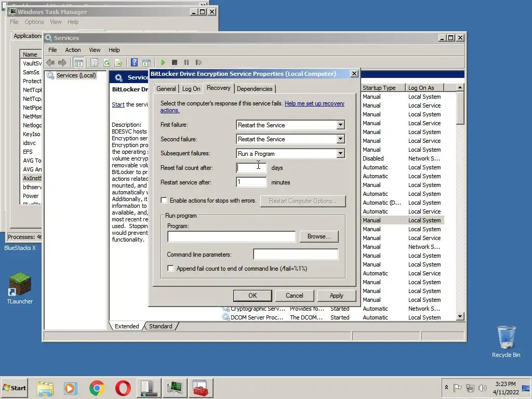Screen dimensions: 532x399
Task: Toggle Show/Hide Console Tree toolbar icon
Action: pyautogui.click(x=79, y=62)
